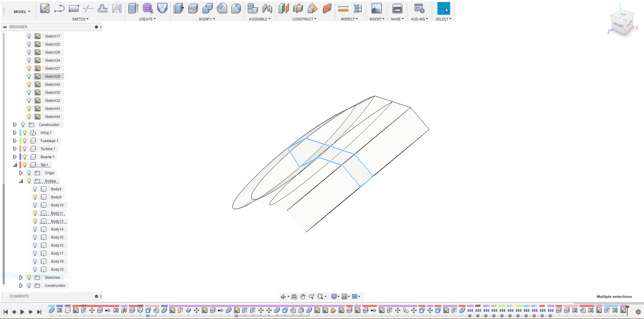Select the 3D Print make tool
This screenshot has height=319, width=644.
(397, 8)
